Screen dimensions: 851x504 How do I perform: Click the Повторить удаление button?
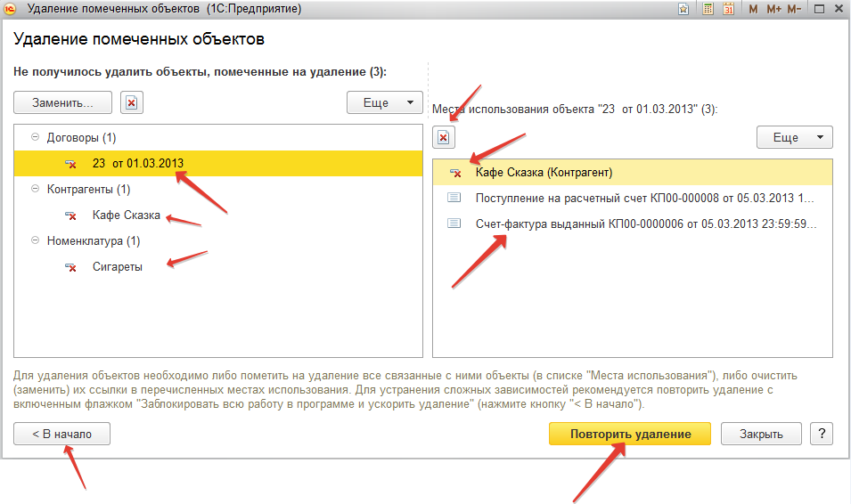629,434
